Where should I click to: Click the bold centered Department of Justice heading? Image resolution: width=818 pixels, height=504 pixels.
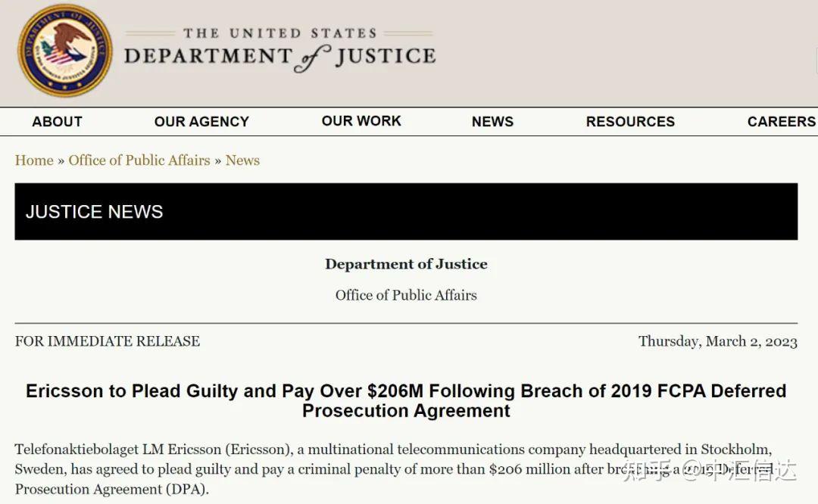406,264
